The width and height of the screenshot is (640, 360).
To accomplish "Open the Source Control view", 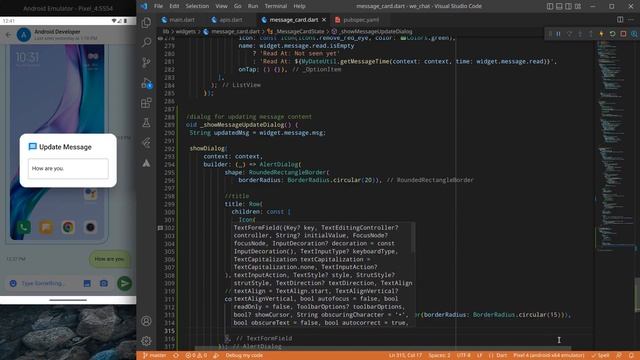I will (146, 62).
